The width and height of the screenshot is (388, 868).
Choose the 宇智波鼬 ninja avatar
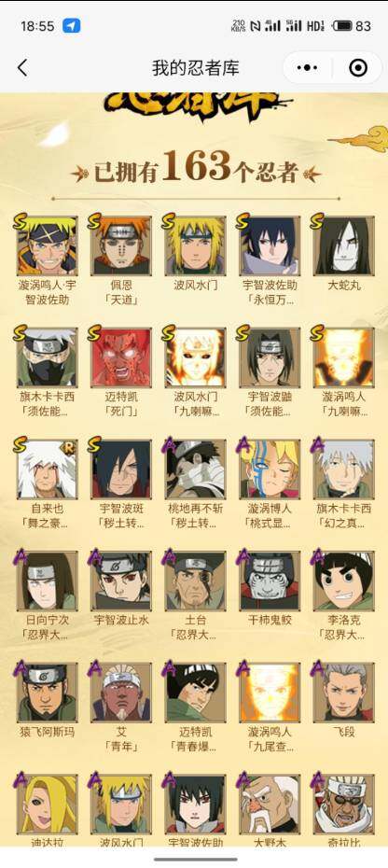[x=269, y=357]
